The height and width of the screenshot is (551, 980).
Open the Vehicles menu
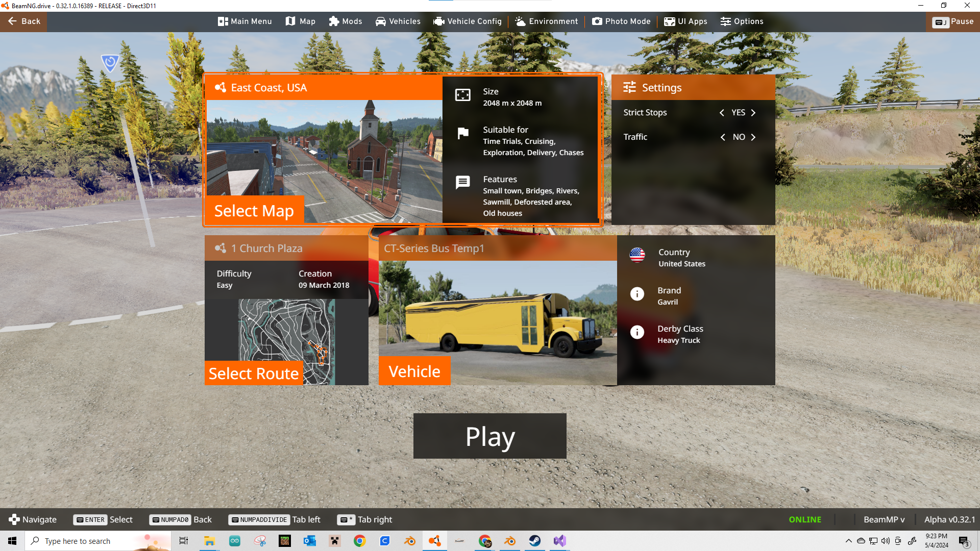click(x=398, y=21)
